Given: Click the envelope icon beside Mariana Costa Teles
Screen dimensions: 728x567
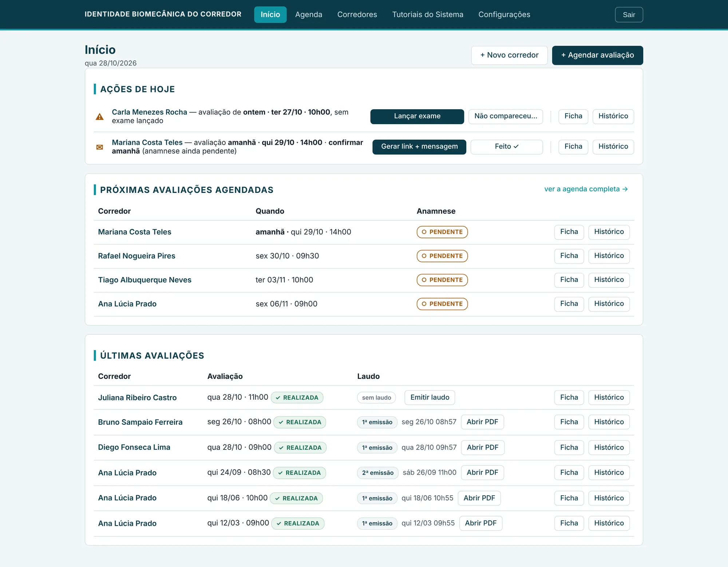Looking at the screenshot, I should pos(99,147).
